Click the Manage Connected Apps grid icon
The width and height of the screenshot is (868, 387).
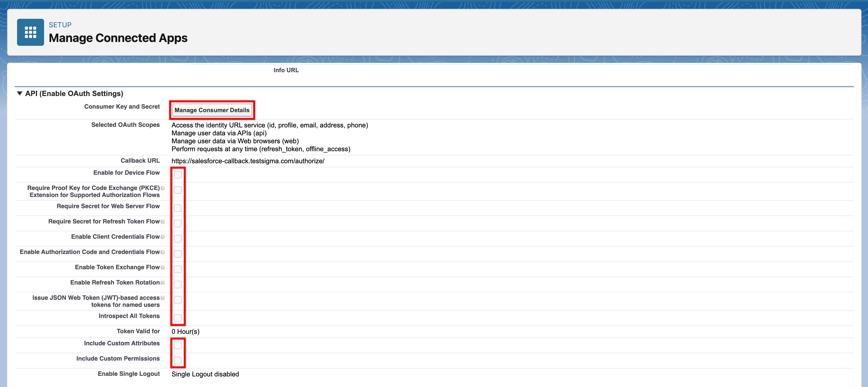click(30, 32)
